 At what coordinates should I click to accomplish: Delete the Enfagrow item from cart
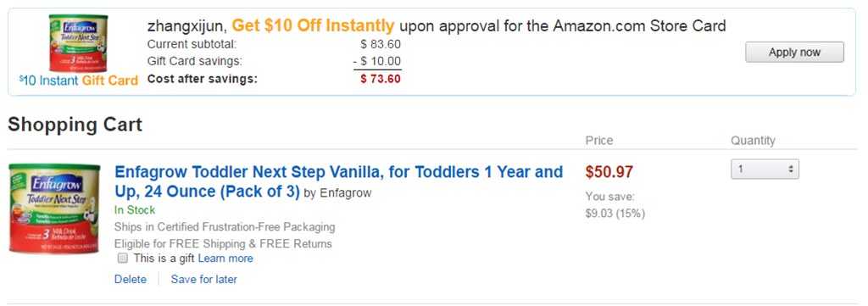(x=131, y=280)
